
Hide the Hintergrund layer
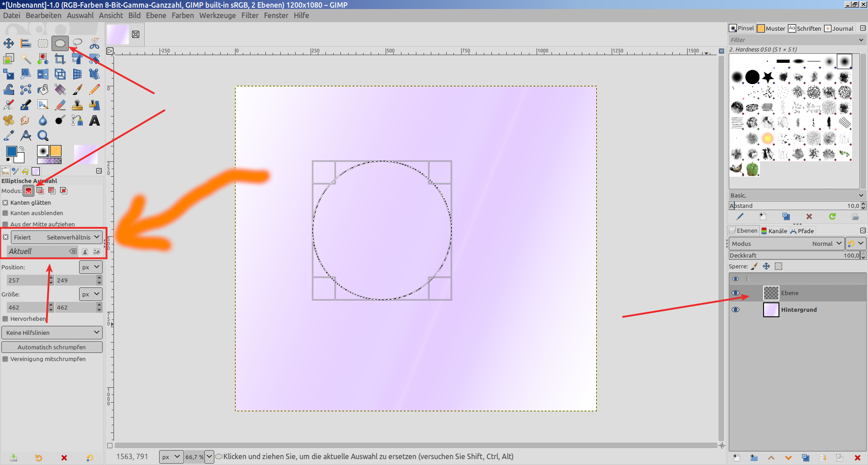click(736, 310)
